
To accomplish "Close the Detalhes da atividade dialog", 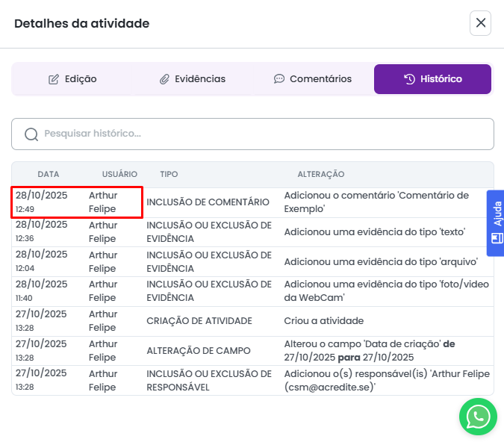I will pos(480,23).
